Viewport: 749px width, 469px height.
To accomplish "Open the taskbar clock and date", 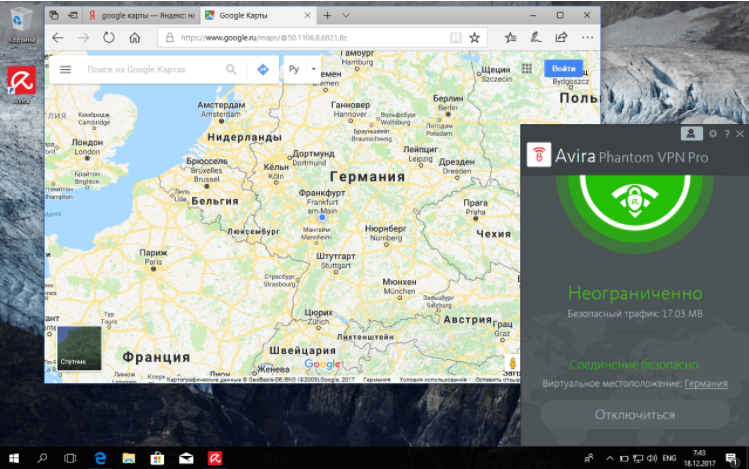I will (699, 458).
